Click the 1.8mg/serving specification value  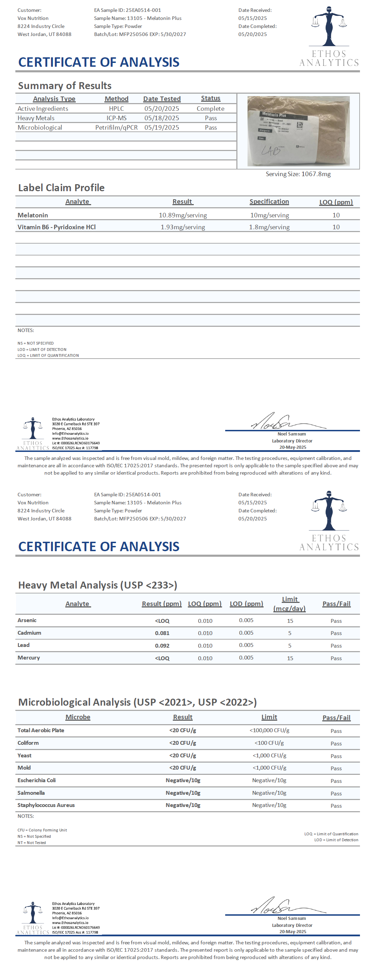[x=269, y=227]
